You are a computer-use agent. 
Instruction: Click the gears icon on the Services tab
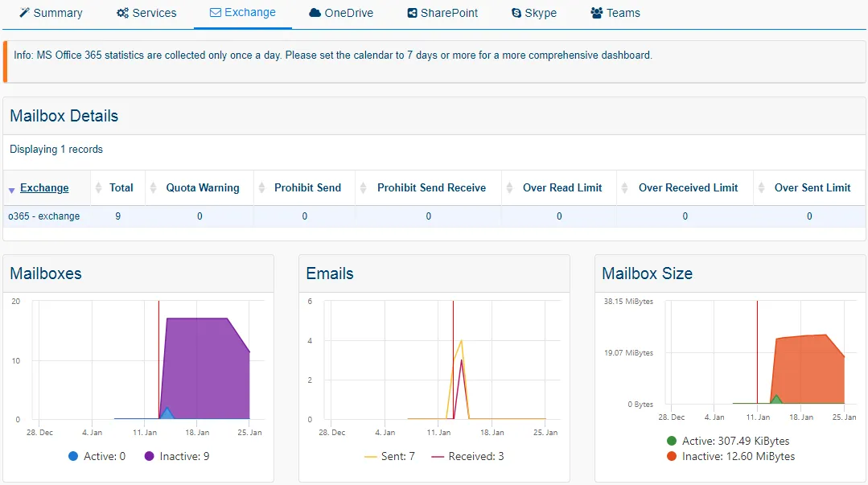123,13
